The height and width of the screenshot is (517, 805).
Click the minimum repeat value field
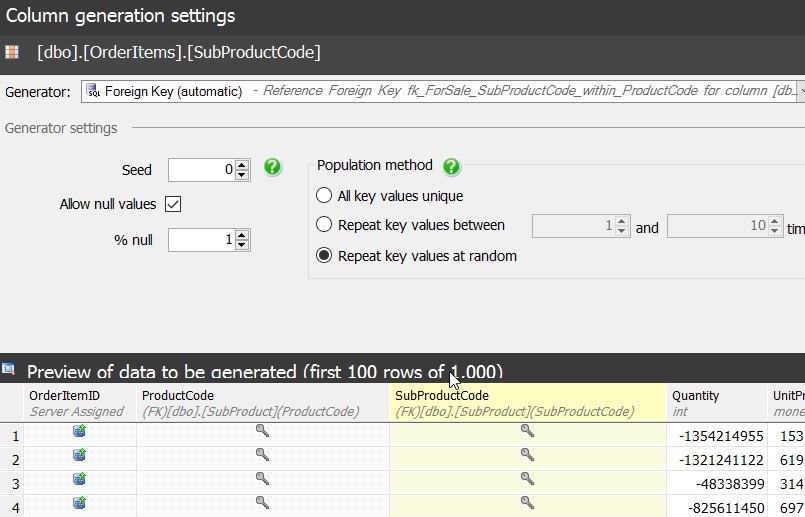tap(573, 226)
